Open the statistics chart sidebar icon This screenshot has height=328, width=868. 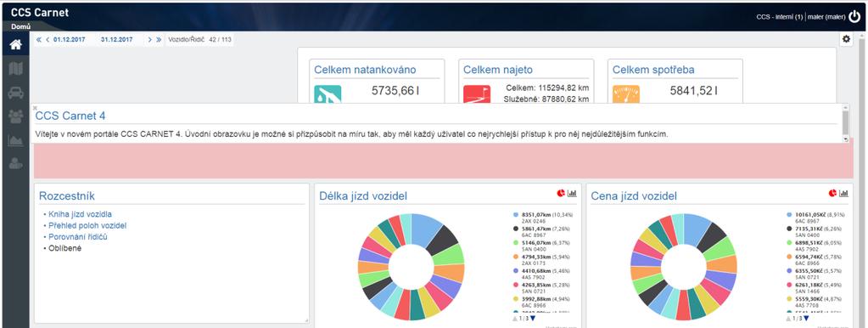15,140
